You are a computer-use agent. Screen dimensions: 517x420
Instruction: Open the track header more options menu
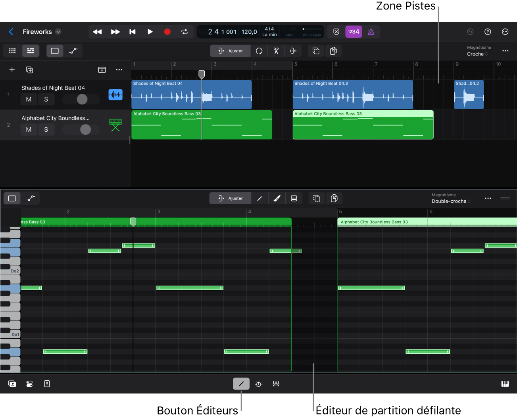point(119,70)
